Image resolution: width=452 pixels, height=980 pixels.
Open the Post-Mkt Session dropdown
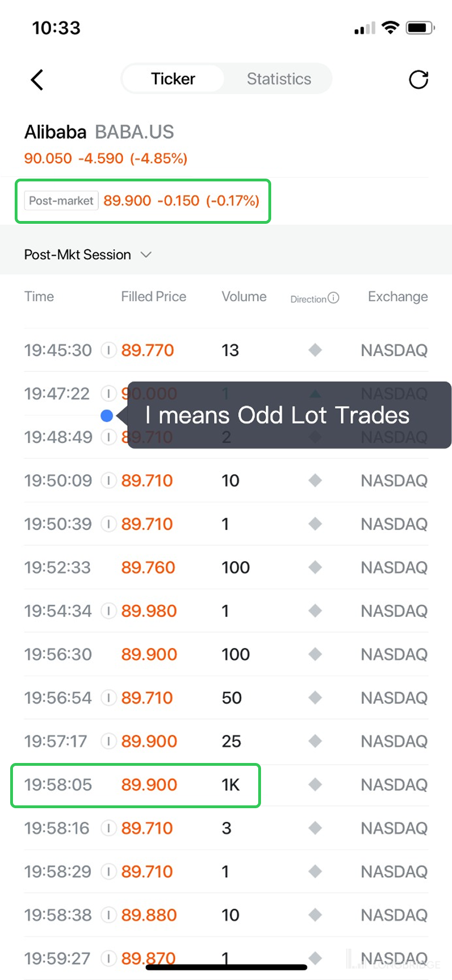pos(78,255)
